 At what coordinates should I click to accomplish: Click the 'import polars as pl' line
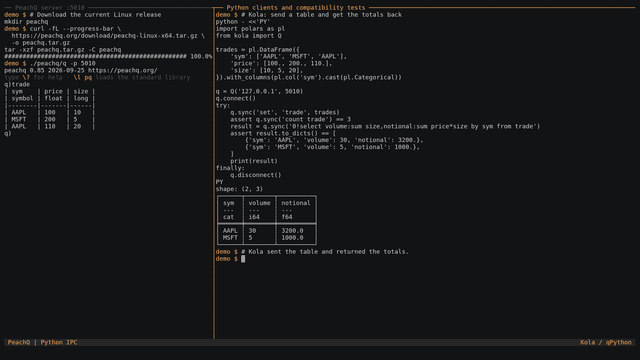click(250, 29)
